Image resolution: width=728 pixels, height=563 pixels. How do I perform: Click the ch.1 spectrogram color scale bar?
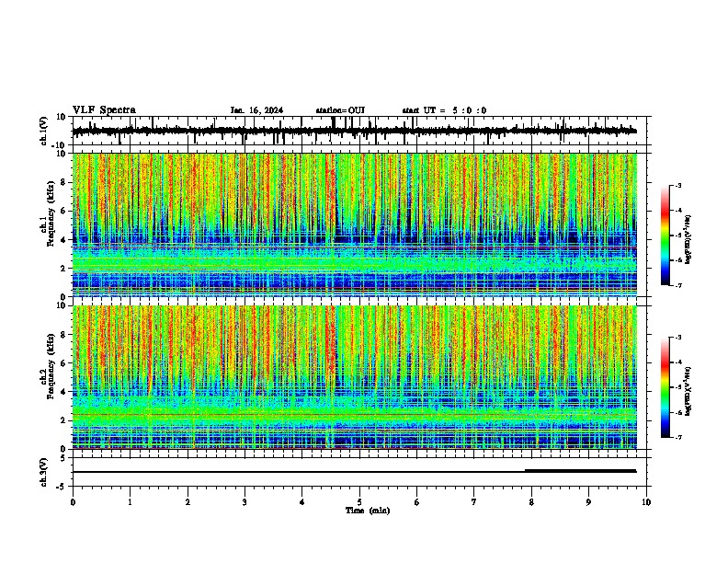[665, 236]
